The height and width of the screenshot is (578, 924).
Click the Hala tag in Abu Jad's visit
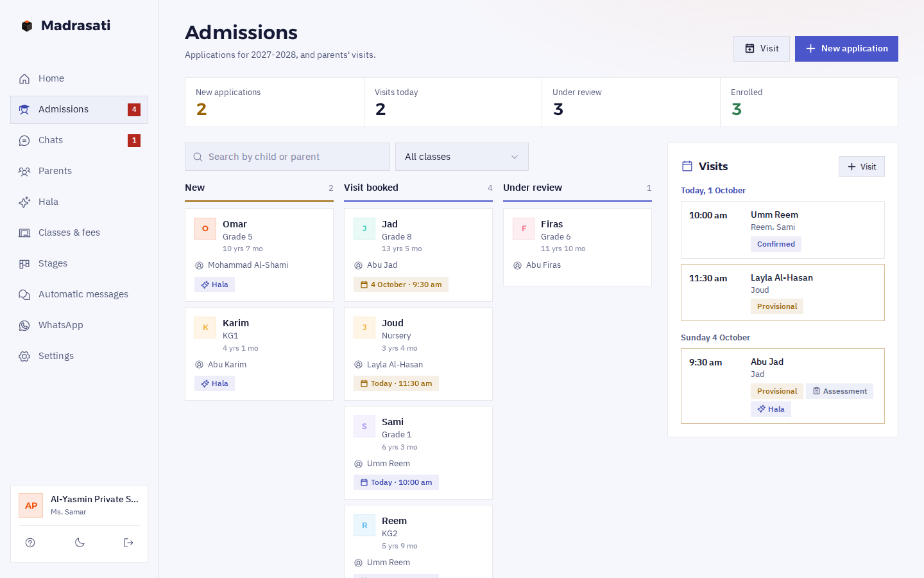771,409
